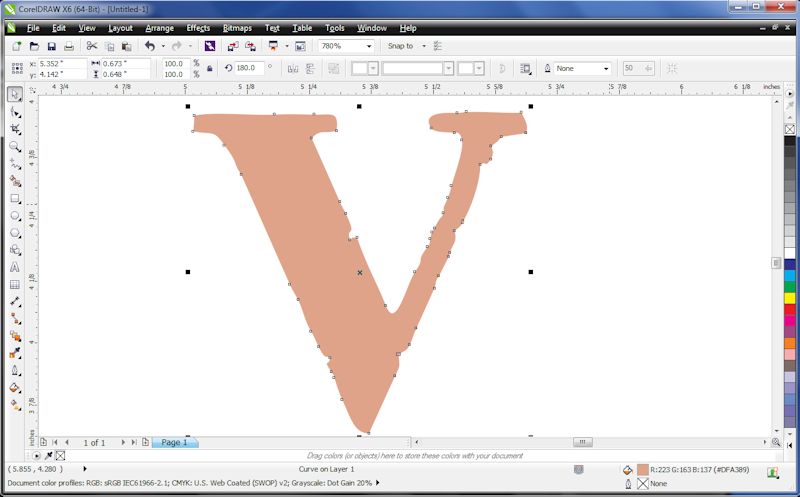
Task: Expand the Snap to dropdown
Action: coord(423,46)
